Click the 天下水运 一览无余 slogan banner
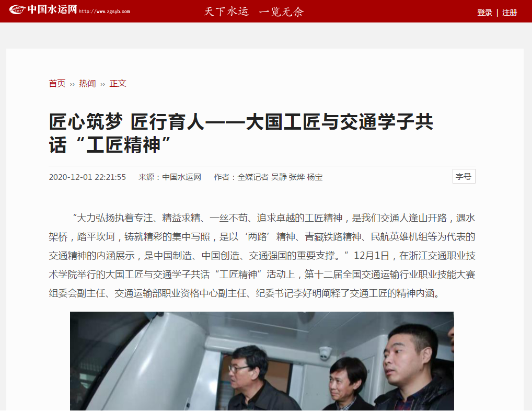Screen dimensions: 532x411 (254, 12)
